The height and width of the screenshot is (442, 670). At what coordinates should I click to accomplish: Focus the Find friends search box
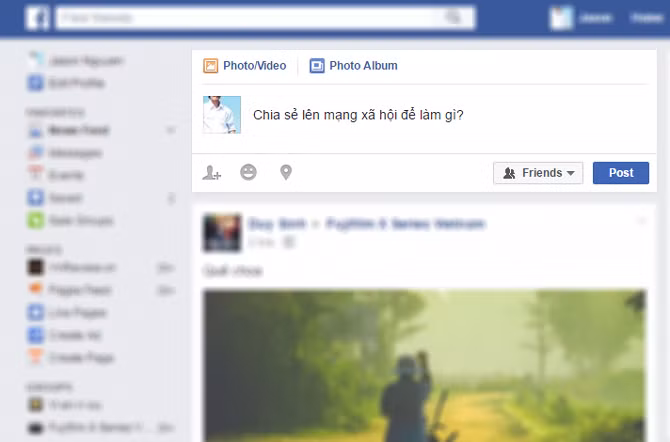250,17
